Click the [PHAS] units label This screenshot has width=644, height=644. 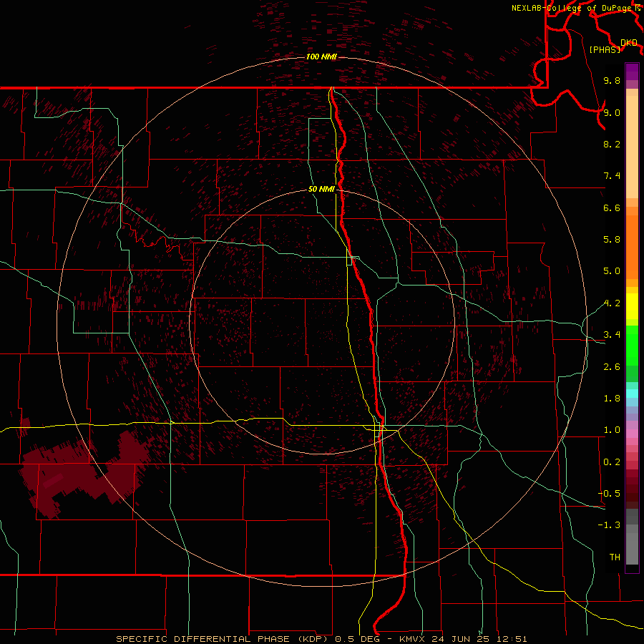click(605, 49)
